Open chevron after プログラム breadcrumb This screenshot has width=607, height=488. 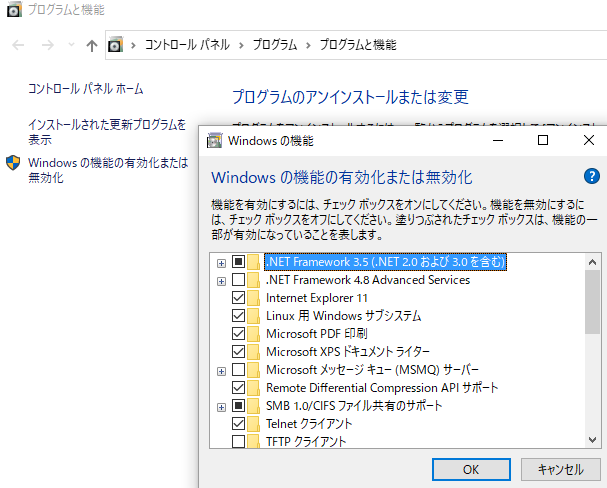coord(308,46)
